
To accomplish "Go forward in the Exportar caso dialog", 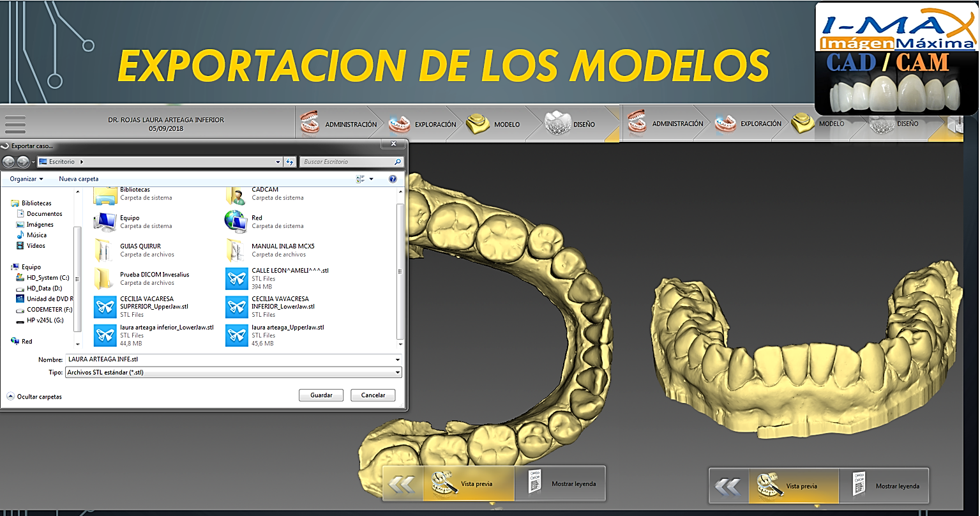I will [x=23, y=162].
